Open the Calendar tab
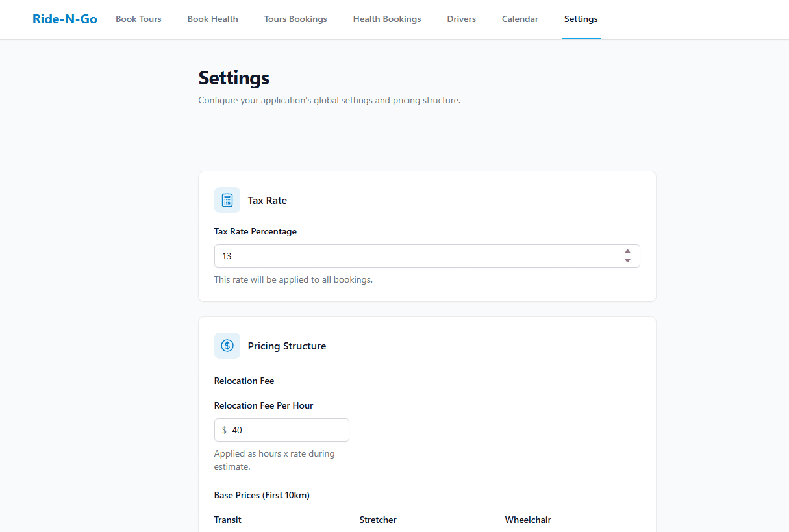This screenshot has height=532, width=789. pyautogui.click(x=520, y=19)
